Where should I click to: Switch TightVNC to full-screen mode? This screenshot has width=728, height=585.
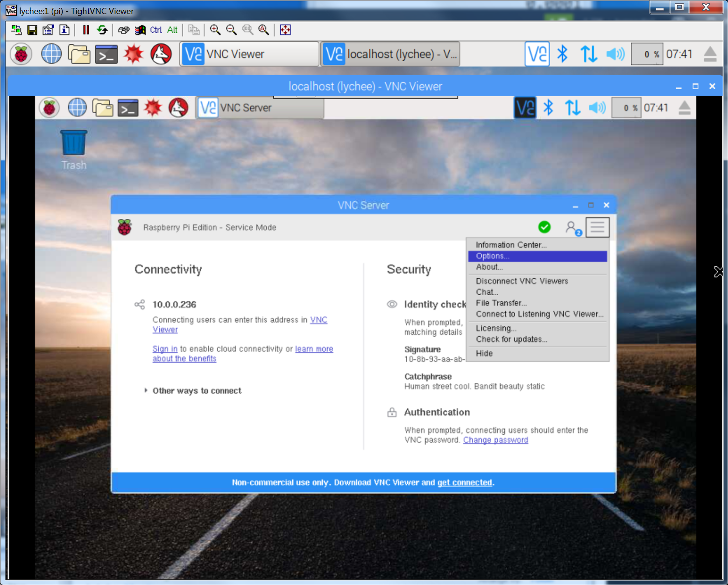point(285,30)
